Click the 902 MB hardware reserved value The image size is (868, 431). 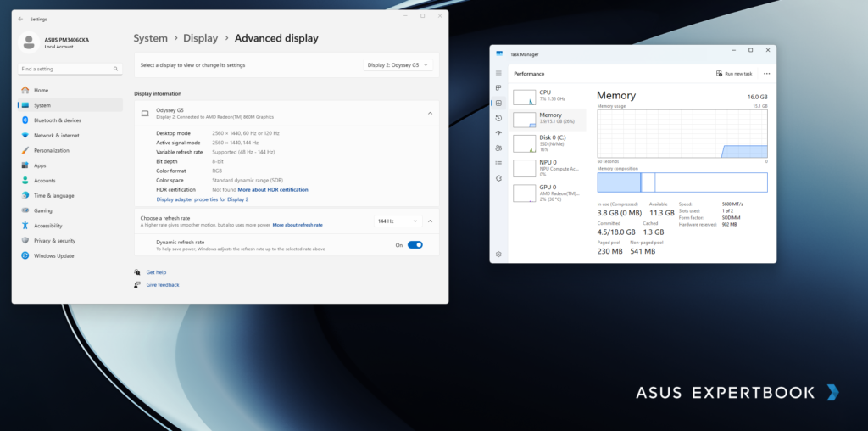tap(730, 224)
